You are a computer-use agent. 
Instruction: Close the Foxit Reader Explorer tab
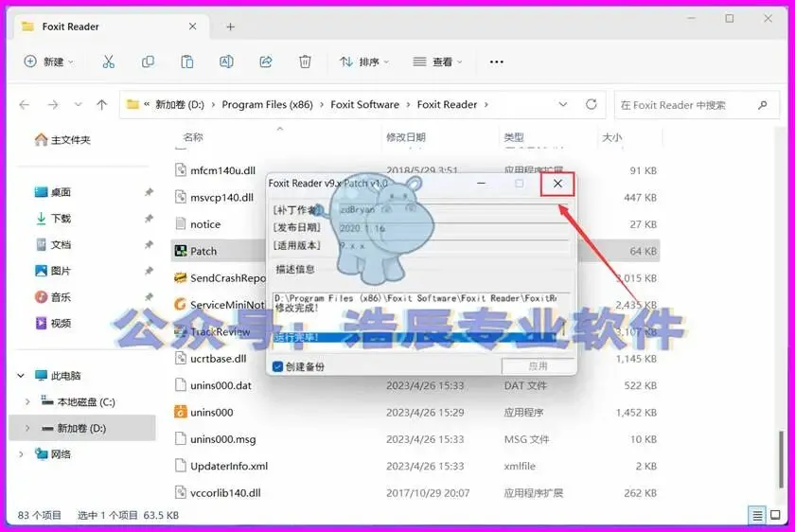[x=193, y=27]
